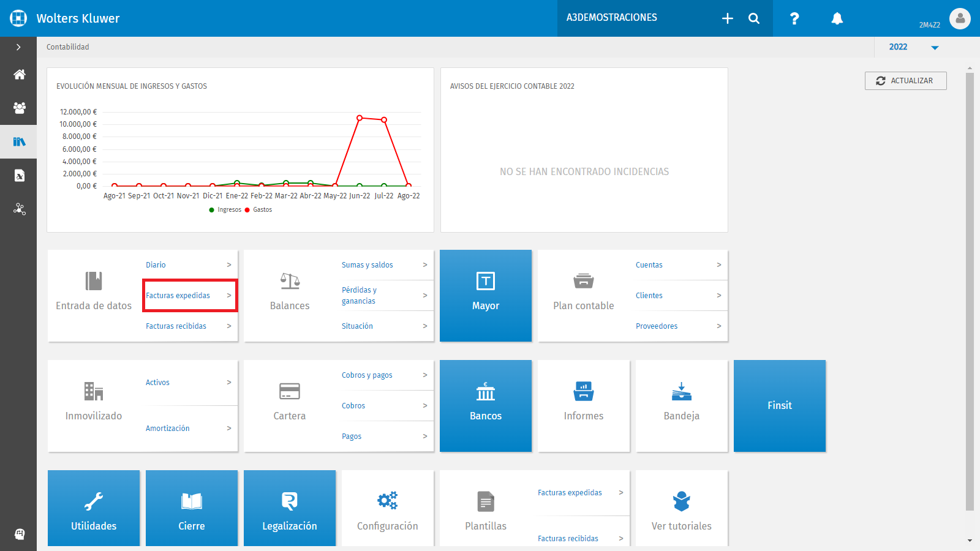Toggle Ingresos series in chart legend

click(225, 210)
